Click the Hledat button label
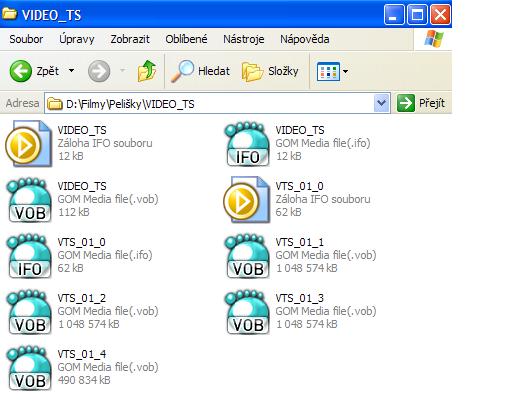Screen dimensions: 512x405 (214, 71)
